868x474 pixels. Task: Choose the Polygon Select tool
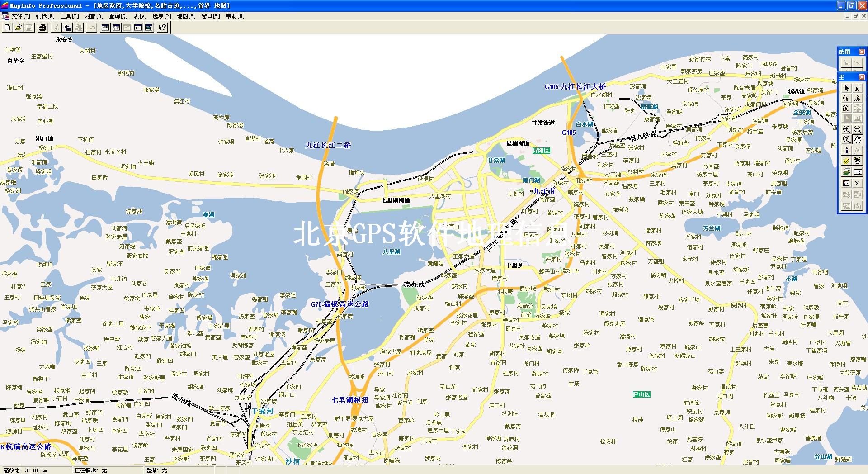pyautogui.click(x=857, y=98)
